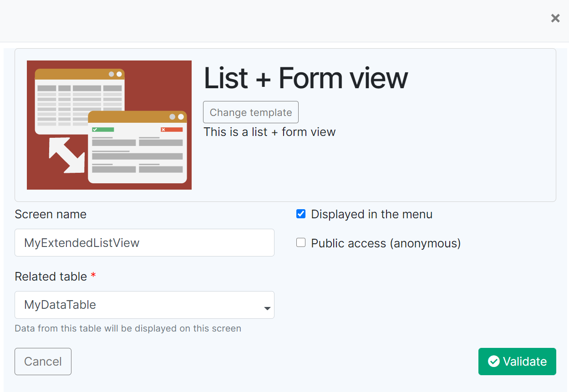569x392 pixels.
Task: Enable the Public access (anonymous) checkbox
Action: point(301,243)
